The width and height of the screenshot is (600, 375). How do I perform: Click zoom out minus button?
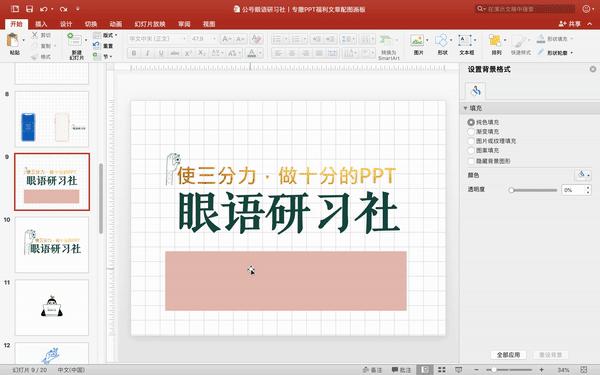476,370
